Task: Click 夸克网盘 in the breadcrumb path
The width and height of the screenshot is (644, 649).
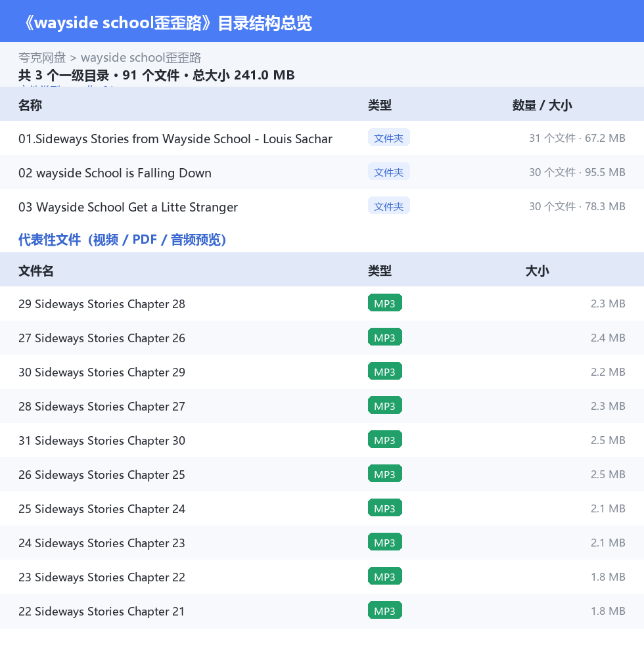Action: [x=42, y=57]
